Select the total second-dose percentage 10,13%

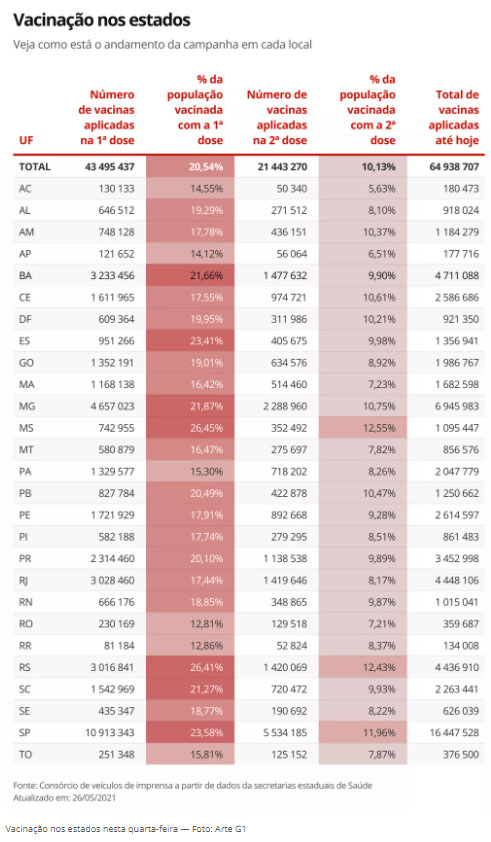[x=363, y=166]
